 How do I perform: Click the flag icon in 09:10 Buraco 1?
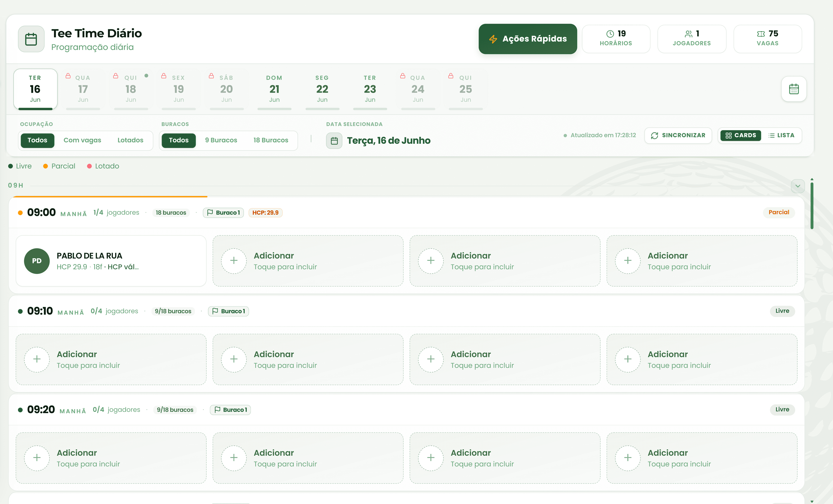[215, 311]
